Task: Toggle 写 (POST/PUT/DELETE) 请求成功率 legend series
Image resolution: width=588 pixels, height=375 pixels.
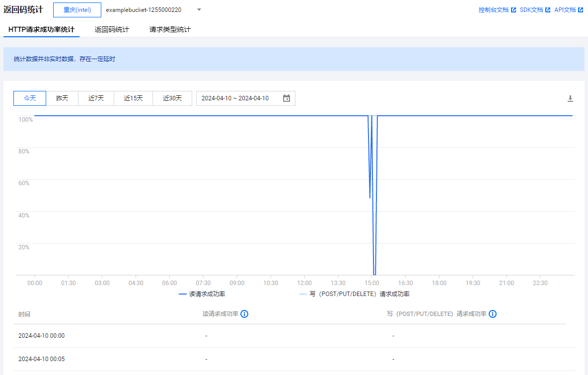Action: click(355, 294)
